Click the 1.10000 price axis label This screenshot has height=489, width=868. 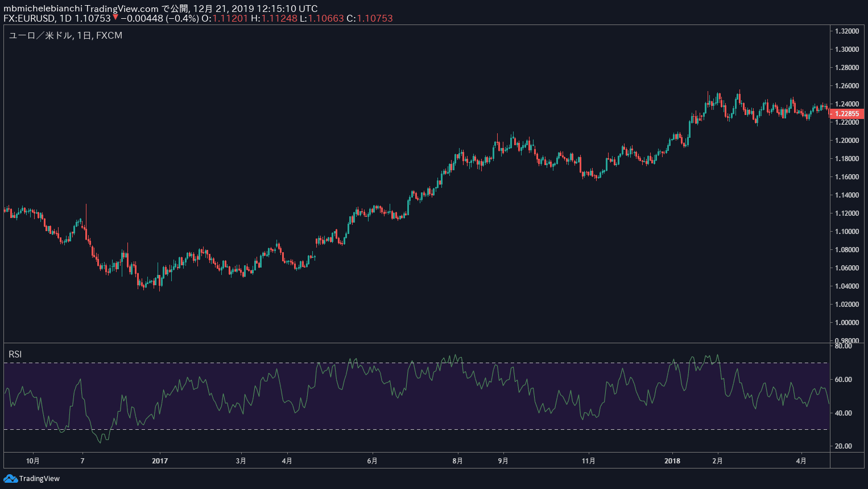[846, 232]
